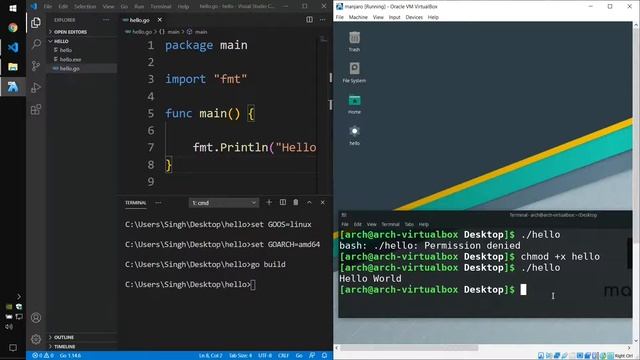This screenshot has width=640, height=360.
Task: Split the terminal panel
Action: (282, 202)
